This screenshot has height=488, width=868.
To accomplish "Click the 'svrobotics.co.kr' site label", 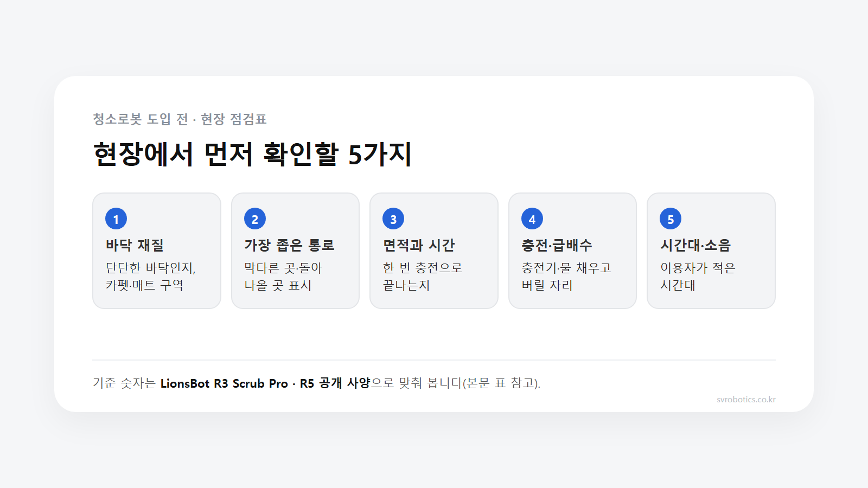I will tap(746, 400).
